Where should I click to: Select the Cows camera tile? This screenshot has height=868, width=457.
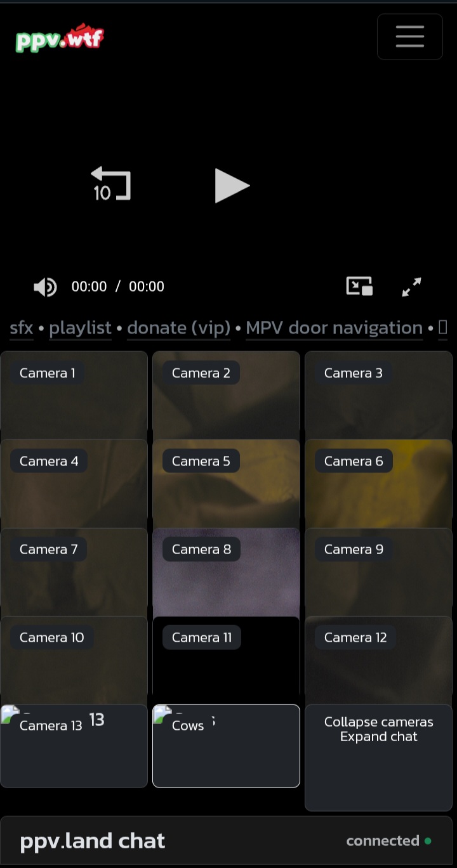coord(226,746)
